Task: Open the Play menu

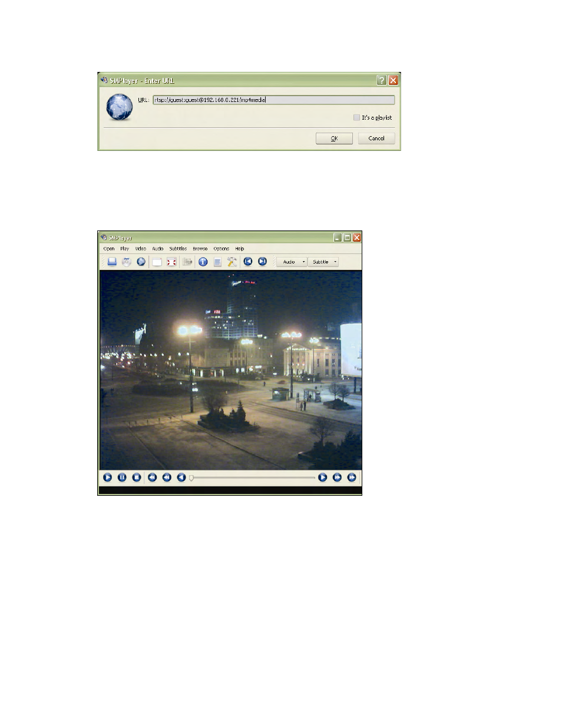Action: tap(125, 249)
